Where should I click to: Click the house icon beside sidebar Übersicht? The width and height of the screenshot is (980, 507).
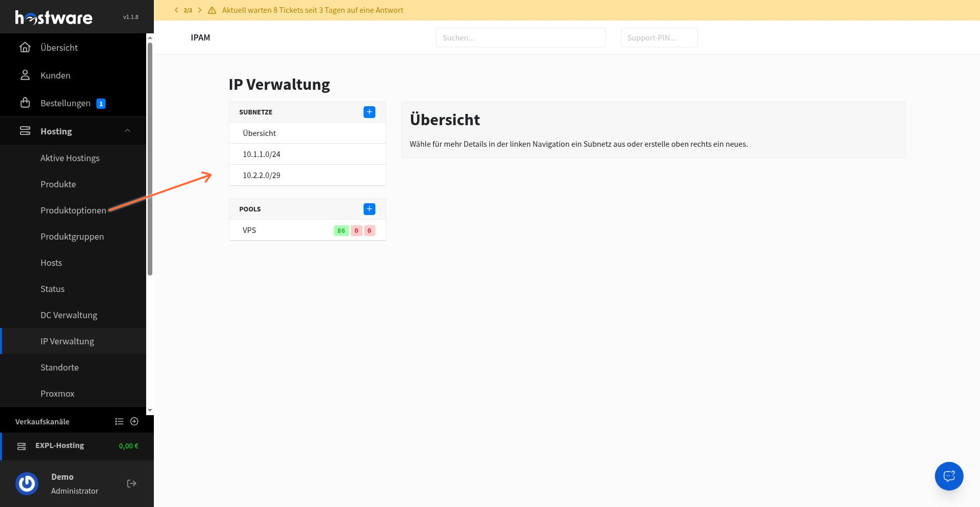tap(25, 48)
